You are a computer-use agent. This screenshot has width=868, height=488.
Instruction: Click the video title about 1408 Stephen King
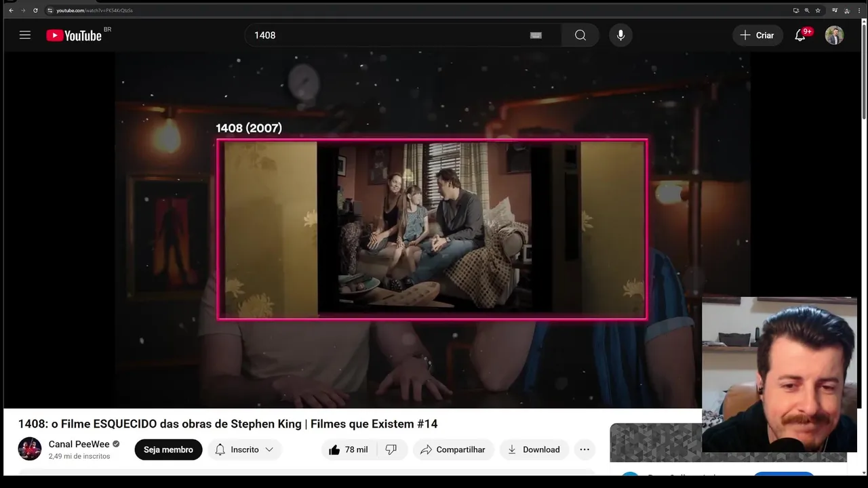click(228, 424)
